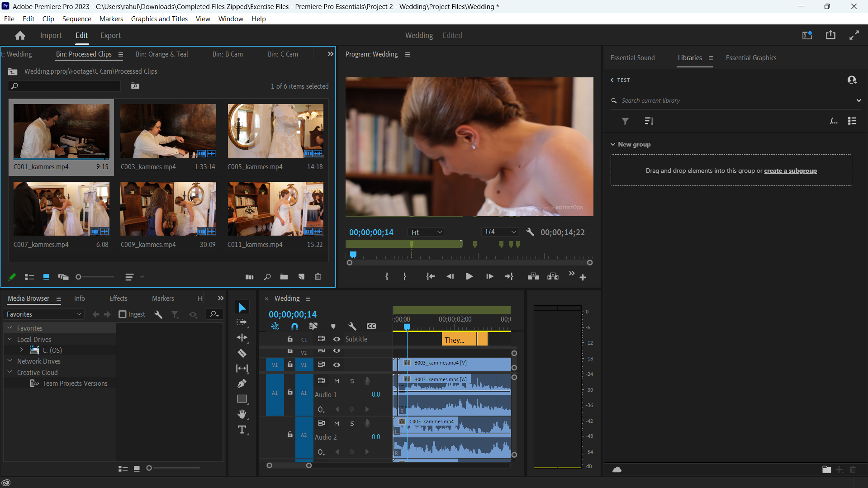Click Go to In point button
Screen dimensions: 868x488
click(430, 276)
